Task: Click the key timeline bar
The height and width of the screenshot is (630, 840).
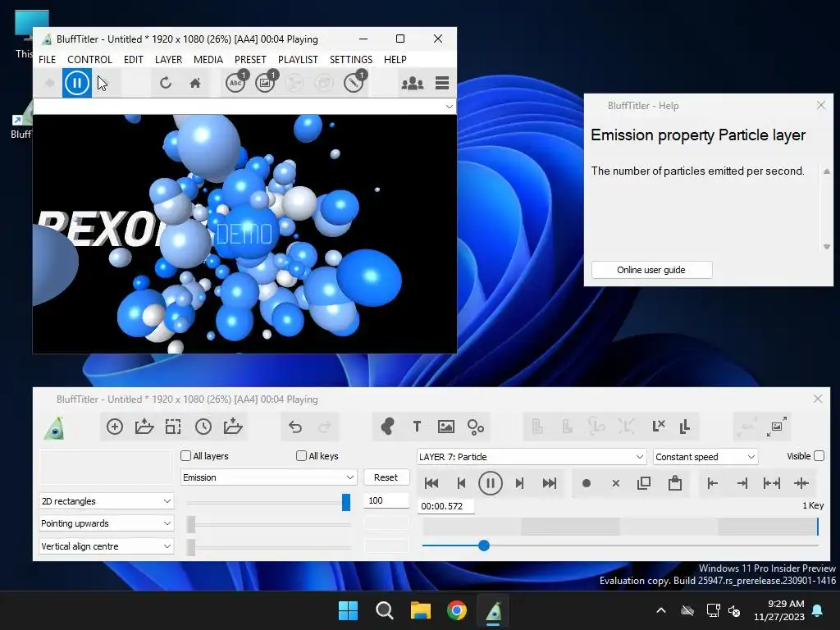Action: pos(621,527)
